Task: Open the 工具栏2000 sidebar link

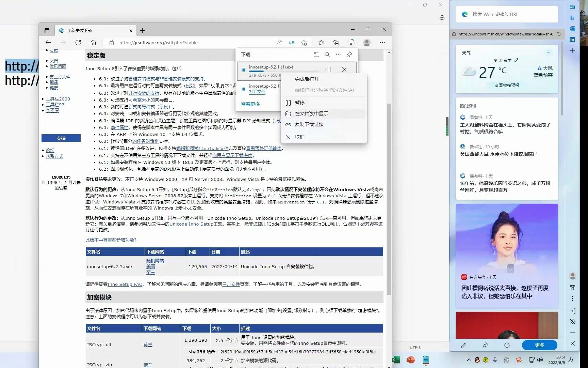Action: pos(58,99)
